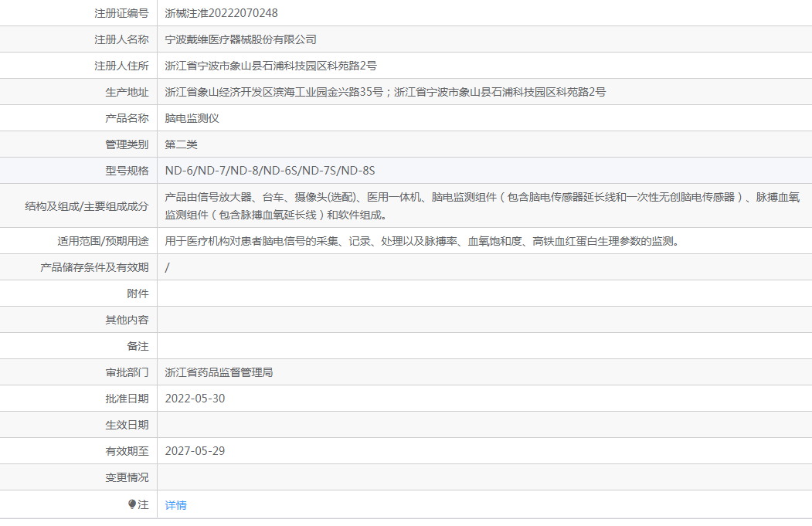812x526 pixels.
Task: Click the 管理类别 label
Action: (127, 144)
